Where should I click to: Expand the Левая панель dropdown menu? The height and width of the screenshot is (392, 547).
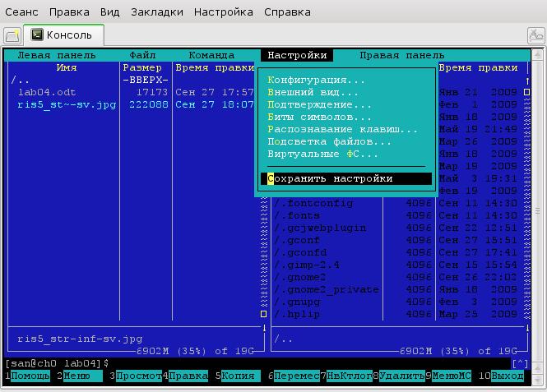click(x=57, y=56)
